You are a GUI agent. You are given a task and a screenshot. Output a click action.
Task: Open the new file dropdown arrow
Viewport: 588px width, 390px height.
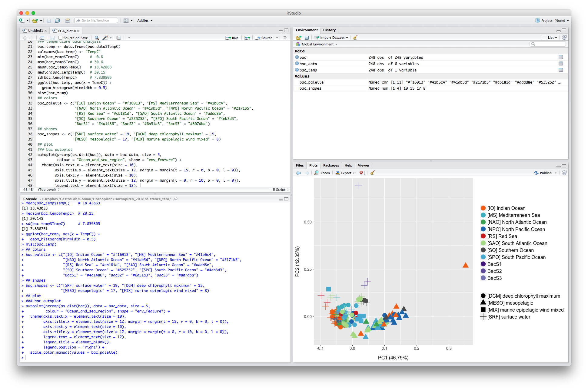coord(27,21)
